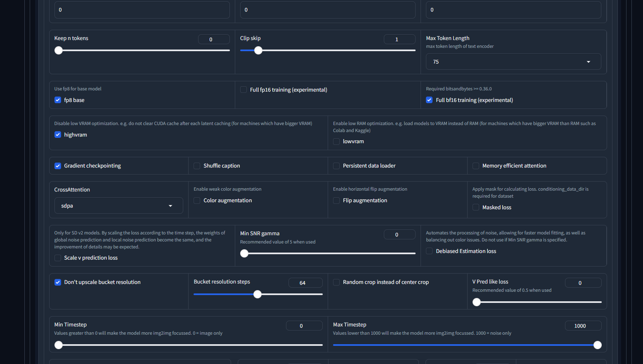Disable Full bf16 training (experimental)
This screenshot has width=643, height=364.
429,100
